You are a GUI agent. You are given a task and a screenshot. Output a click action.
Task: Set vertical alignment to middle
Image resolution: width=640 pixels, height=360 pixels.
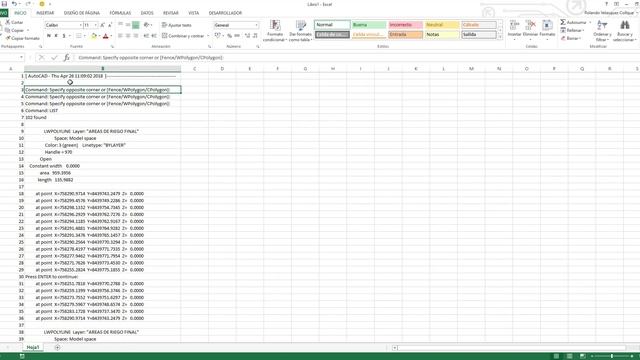128,25
